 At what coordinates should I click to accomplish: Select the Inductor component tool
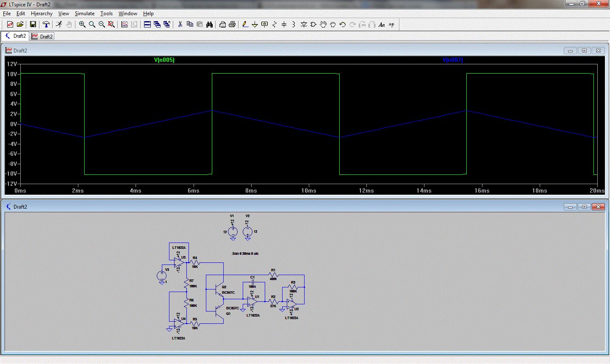(294, 25)
